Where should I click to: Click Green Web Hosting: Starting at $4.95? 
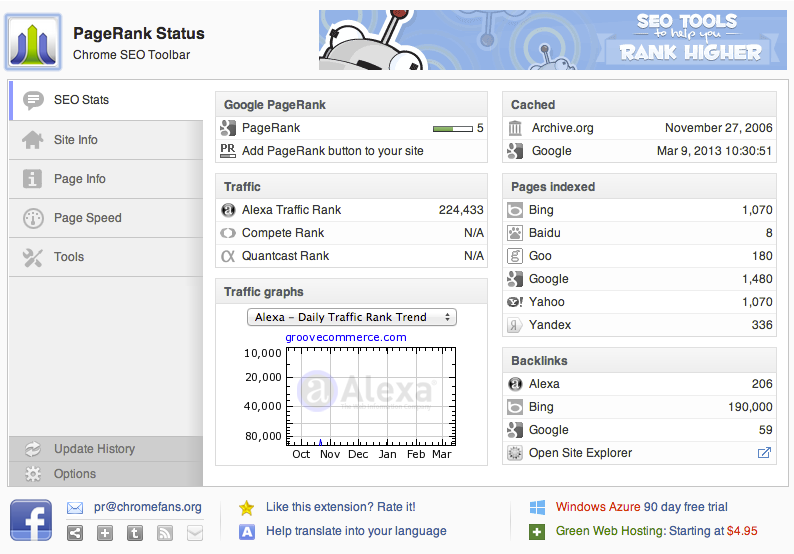(657, 531)
